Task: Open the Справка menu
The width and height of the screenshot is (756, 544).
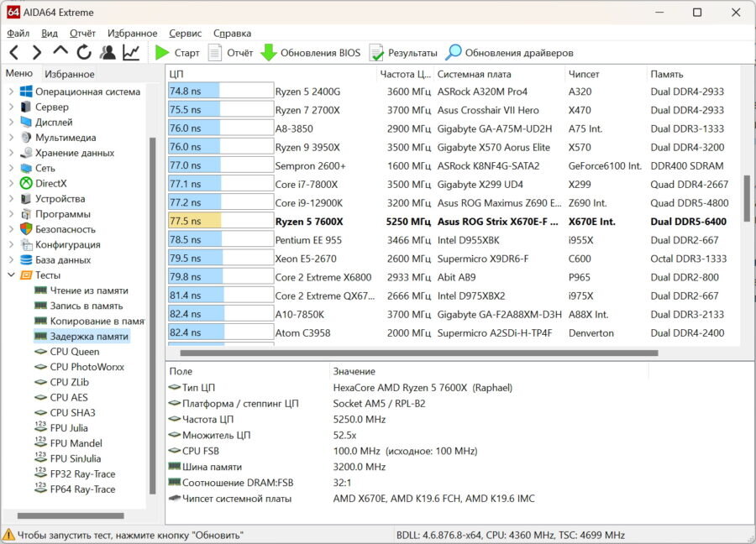Action: pos(232,34)
